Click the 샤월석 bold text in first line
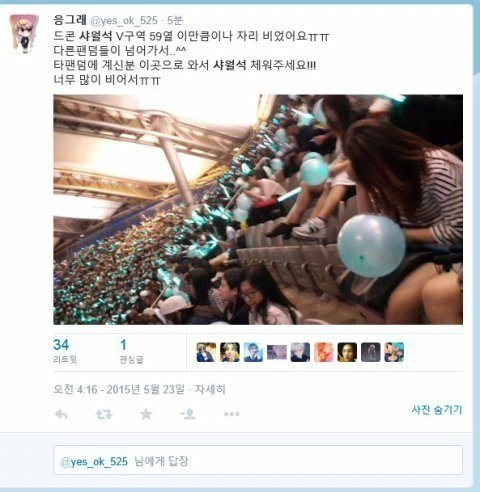 tap(96, 36)
